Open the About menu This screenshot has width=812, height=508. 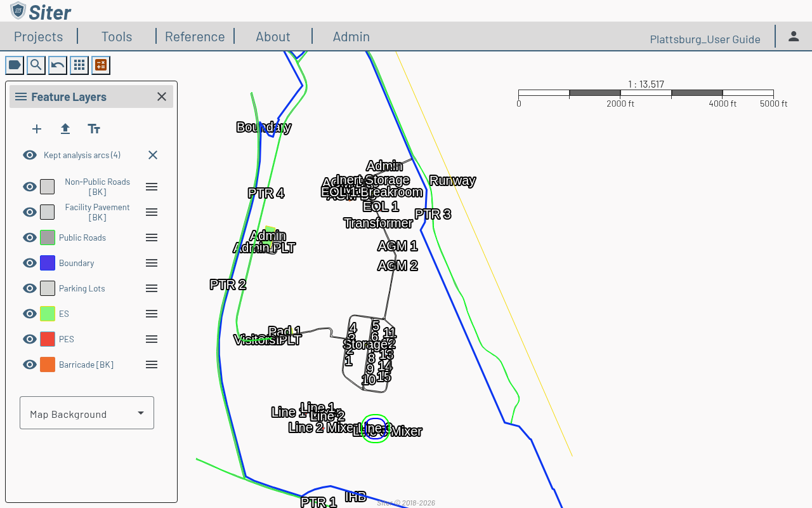pyautogui.click(x=273, y=37)
